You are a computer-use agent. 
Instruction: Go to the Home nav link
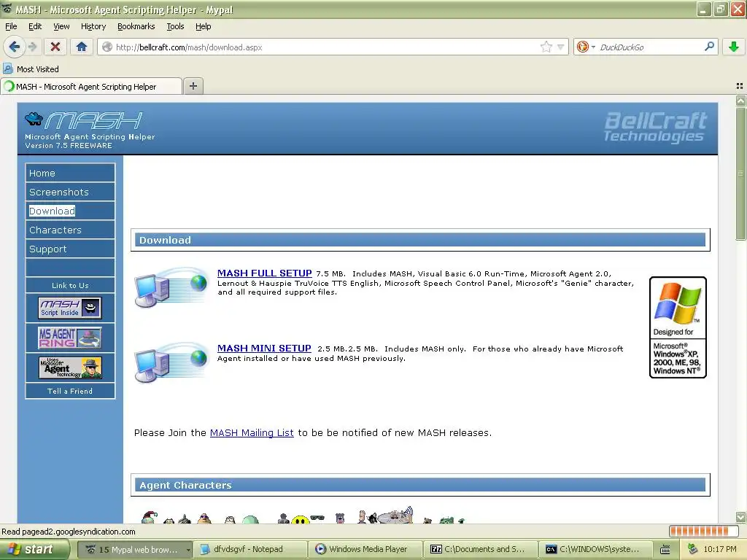[x=70, y=173]
